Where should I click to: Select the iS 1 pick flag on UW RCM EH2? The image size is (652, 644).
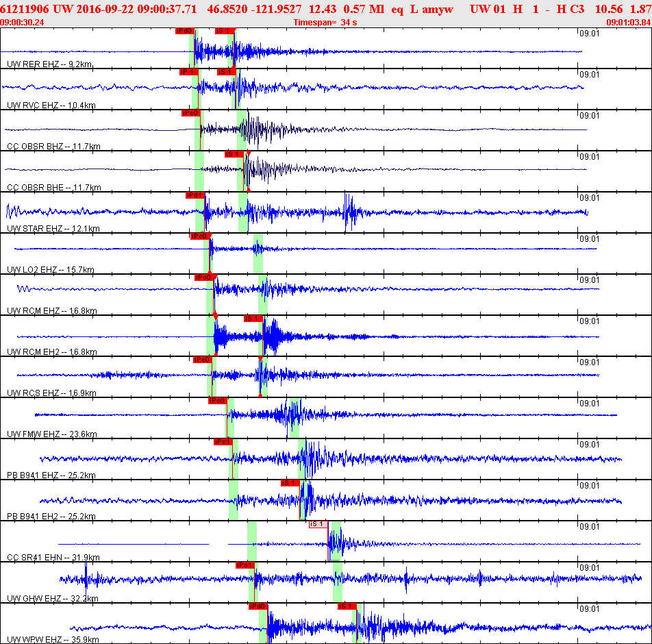253,319
